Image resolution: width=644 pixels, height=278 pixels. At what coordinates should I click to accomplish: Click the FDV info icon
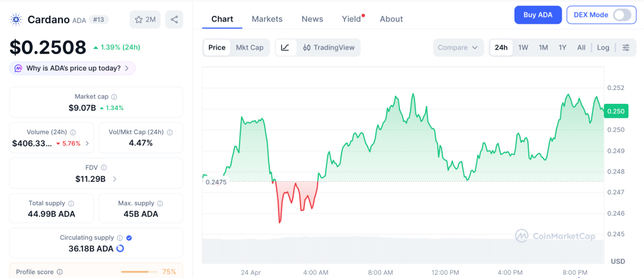pos(104,168)
